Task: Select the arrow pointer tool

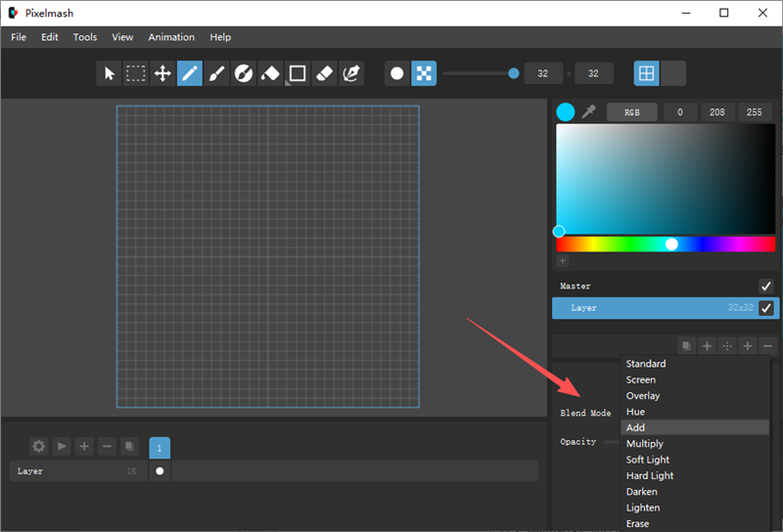Action: [x=109, y=74]
